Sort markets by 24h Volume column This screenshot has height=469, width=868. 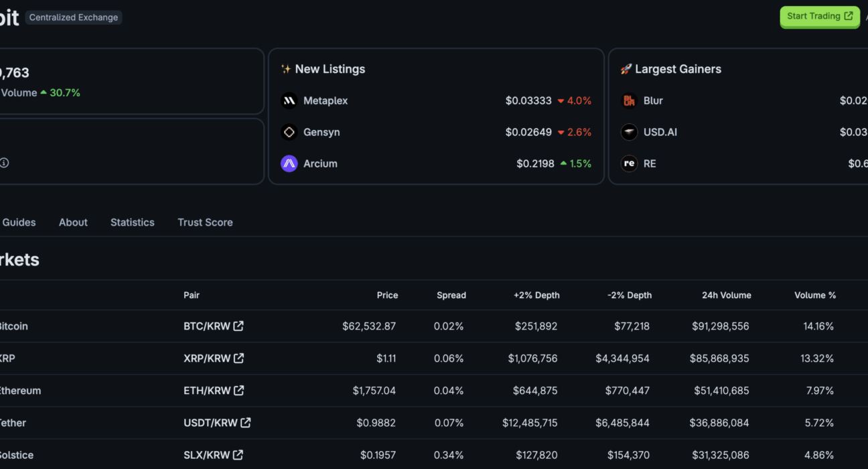coord(727,295)
